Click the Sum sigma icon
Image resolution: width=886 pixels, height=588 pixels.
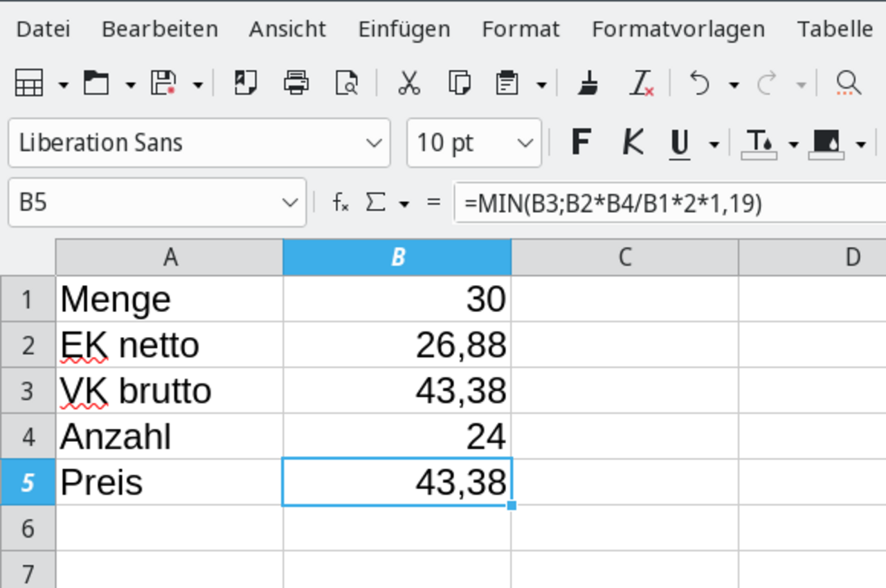pyautogui.click(x=375, y=203)
